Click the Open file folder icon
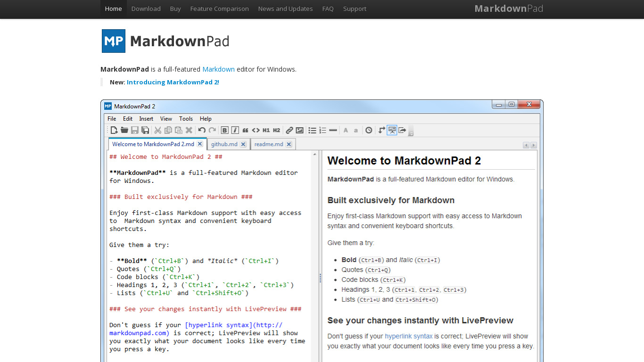Viewport: 644px width, 362px height. click(124, 130)
